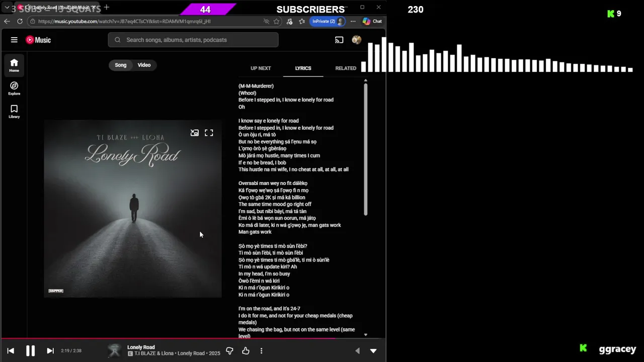Viewport: 644px width, 362px height.
Task: Click the ggracey overlay label
Action: [617, 349]
